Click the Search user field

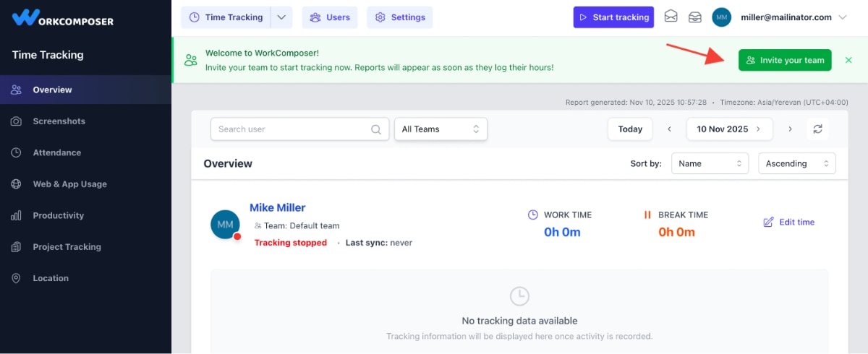pyautogui.click(x=299, y=129)
